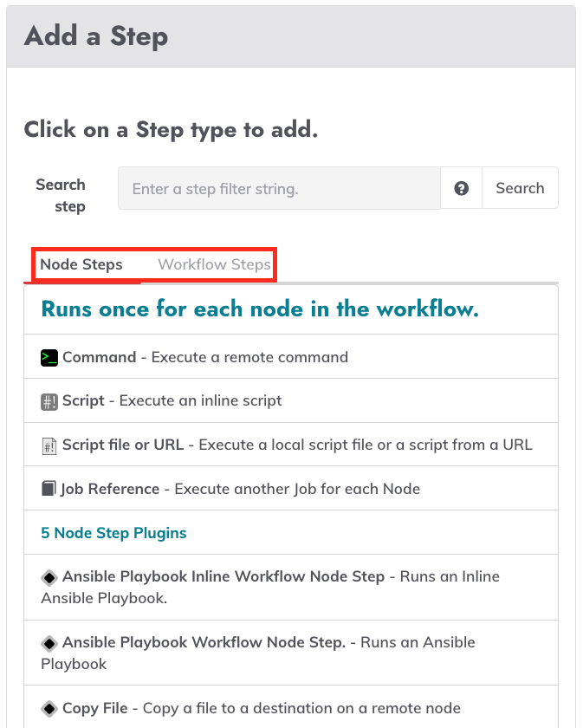This screenshot has height=728, width=583.
Task: Choose Ansible Playbook Inline Workflow Node Step
Action: coord(291,588)
